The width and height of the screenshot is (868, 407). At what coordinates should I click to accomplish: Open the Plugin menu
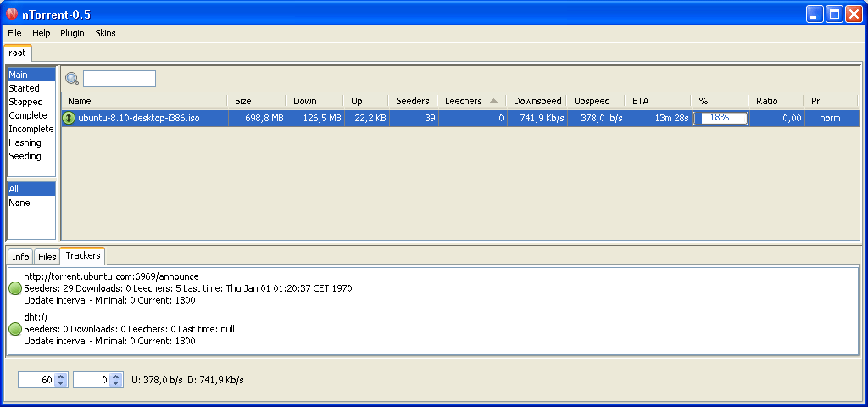coord(73,33)
